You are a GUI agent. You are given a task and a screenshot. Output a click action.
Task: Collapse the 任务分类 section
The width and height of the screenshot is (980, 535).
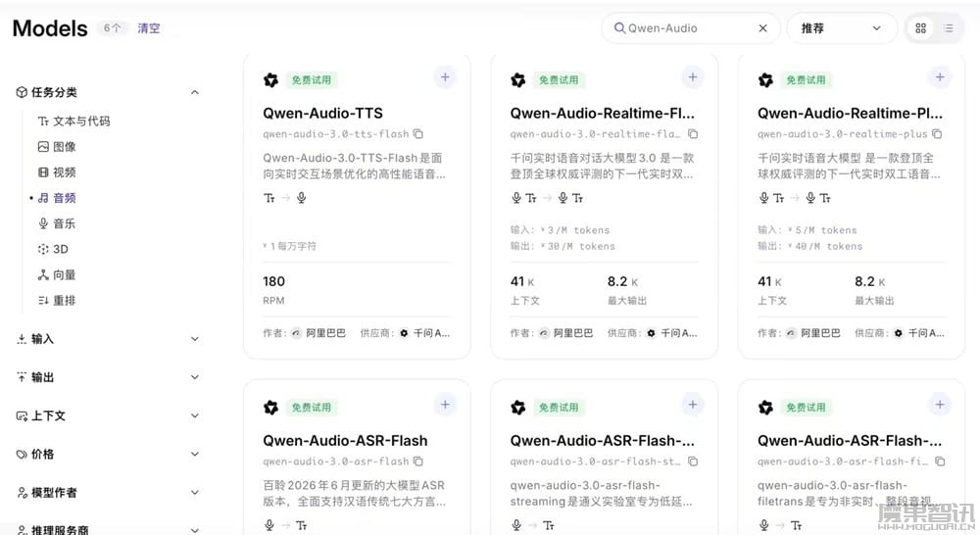pos(195,92)
